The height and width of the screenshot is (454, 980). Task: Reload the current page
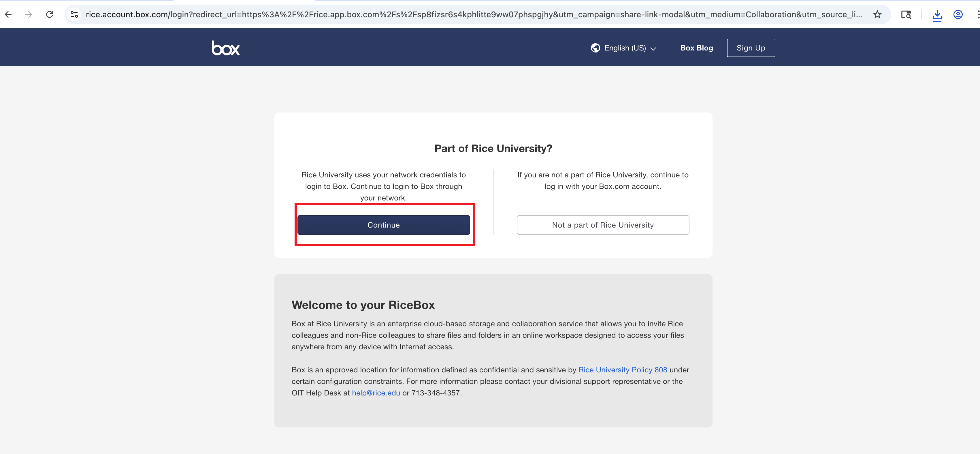pos(50,14)
